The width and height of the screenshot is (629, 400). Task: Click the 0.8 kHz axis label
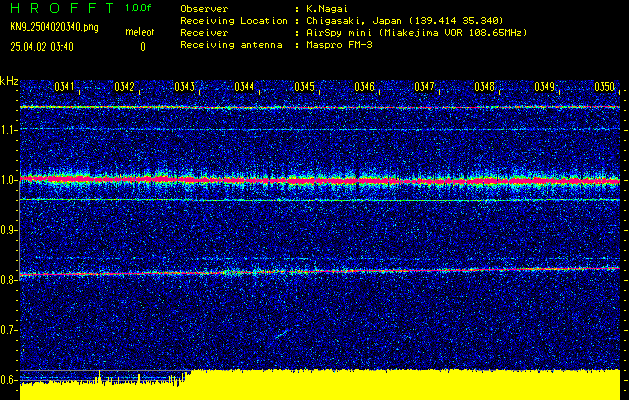(x=9, y=280)
